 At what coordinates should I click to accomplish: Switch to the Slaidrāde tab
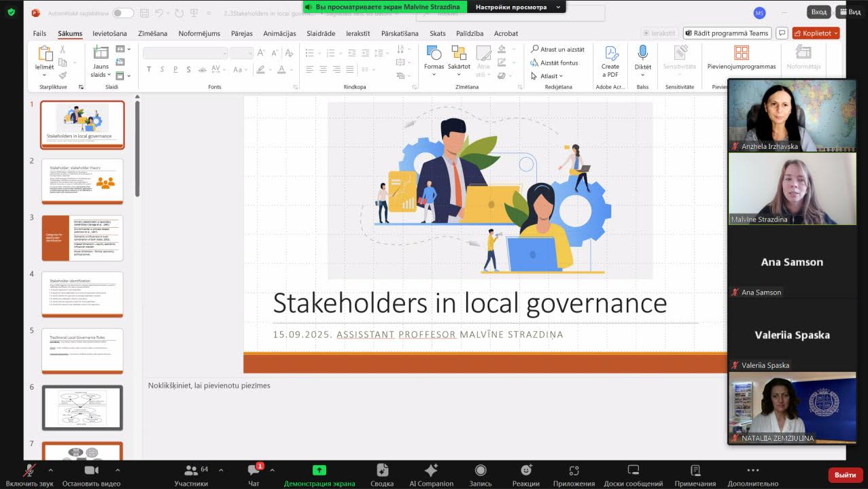click(321, 33)
